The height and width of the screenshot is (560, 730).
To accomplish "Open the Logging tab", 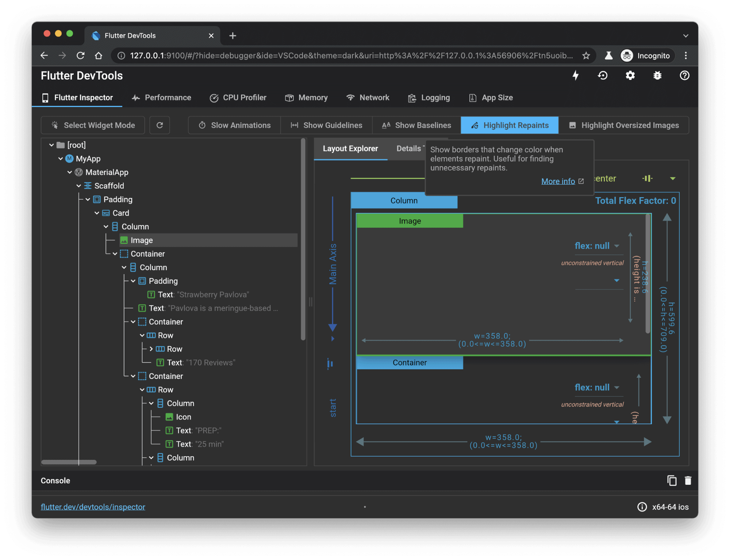I will point(429,97).
